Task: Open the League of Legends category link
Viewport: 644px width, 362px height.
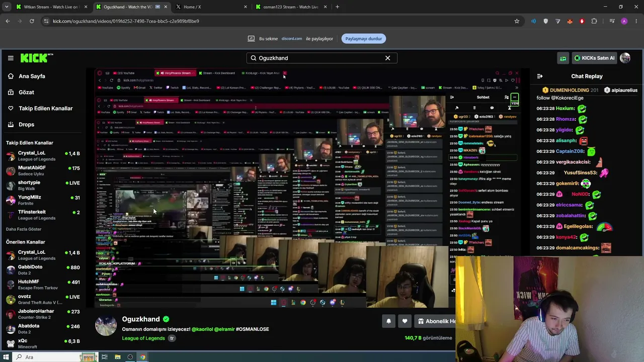Action: (x=143, y=338)
